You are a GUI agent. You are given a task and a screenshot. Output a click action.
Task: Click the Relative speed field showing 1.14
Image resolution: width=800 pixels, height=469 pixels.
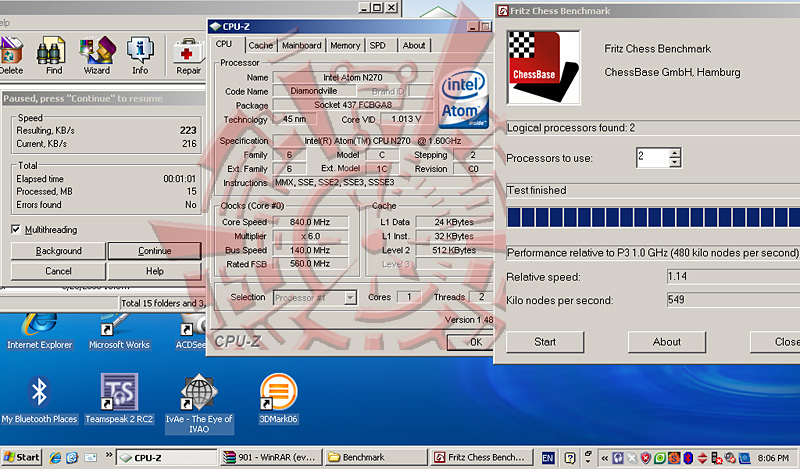(733, 277)
